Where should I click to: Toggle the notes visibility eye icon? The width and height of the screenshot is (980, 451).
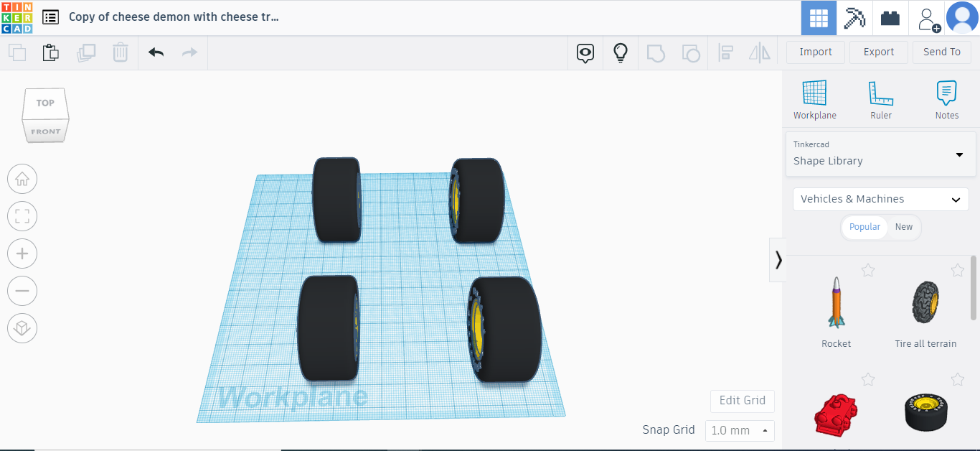click(x=586, y=52)
